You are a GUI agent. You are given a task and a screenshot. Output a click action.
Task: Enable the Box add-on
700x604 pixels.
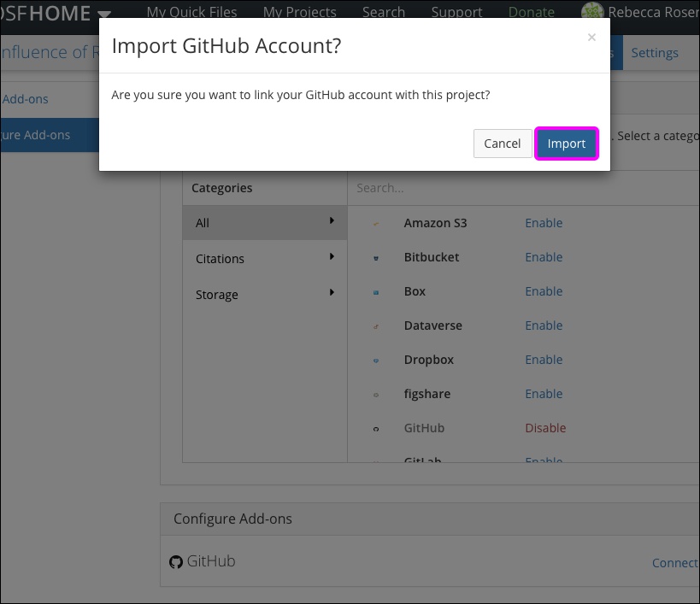[544, 291]
